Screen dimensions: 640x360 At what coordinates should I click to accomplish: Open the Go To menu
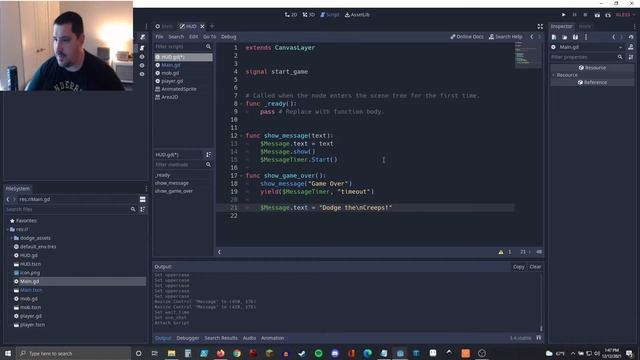209,37
